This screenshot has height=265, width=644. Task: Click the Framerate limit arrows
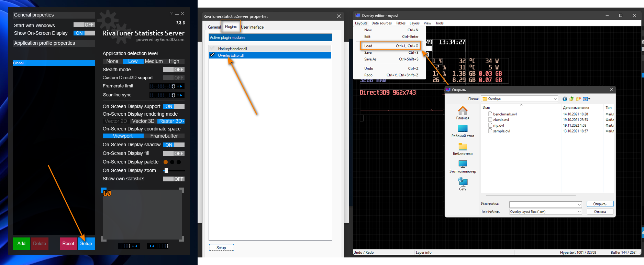tap(179, 86)
